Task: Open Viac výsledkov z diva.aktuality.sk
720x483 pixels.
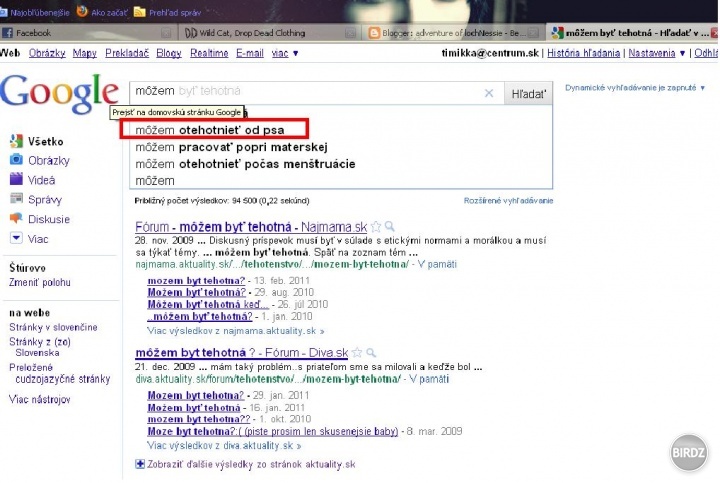Action: pyautogui.click(x=224, y=445)
